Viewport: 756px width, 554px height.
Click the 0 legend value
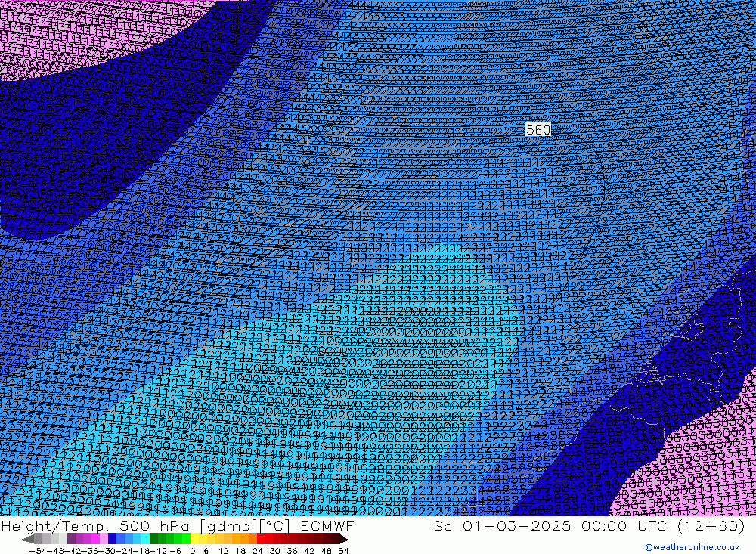[x=192, y=551]
